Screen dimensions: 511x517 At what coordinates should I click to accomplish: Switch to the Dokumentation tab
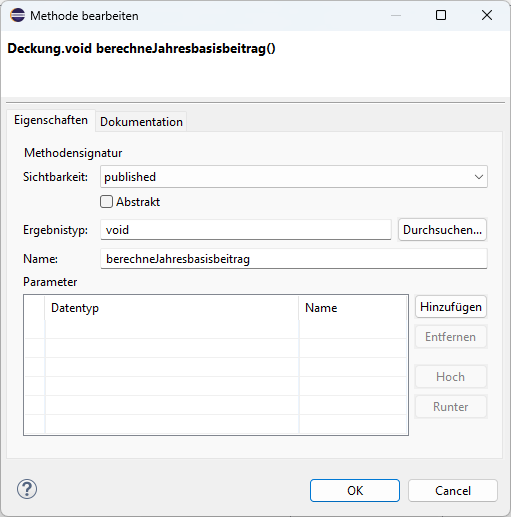pyautogui.click(x=141, y=122)
